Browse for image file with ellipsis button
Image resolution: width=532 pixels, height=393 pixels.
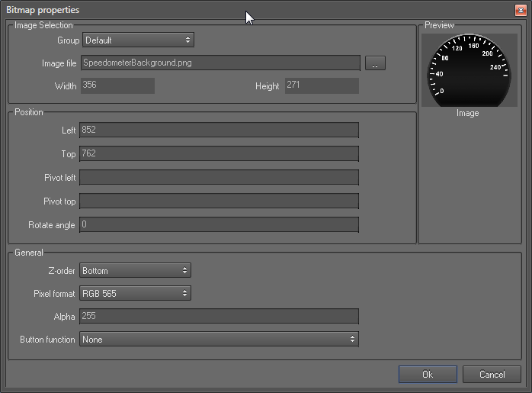(x=375, y=63)
